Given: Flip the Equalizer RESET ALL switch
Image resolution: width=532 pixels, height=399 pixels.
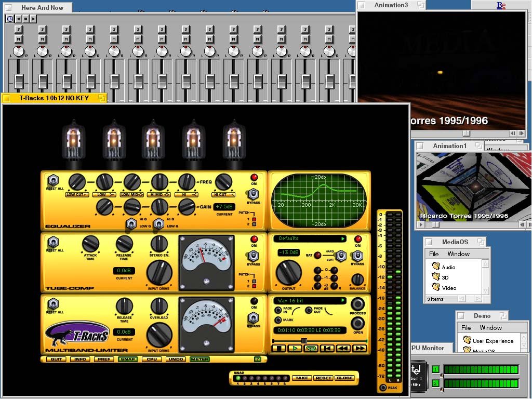Looking at the screenshot, I should coord(53,180).
